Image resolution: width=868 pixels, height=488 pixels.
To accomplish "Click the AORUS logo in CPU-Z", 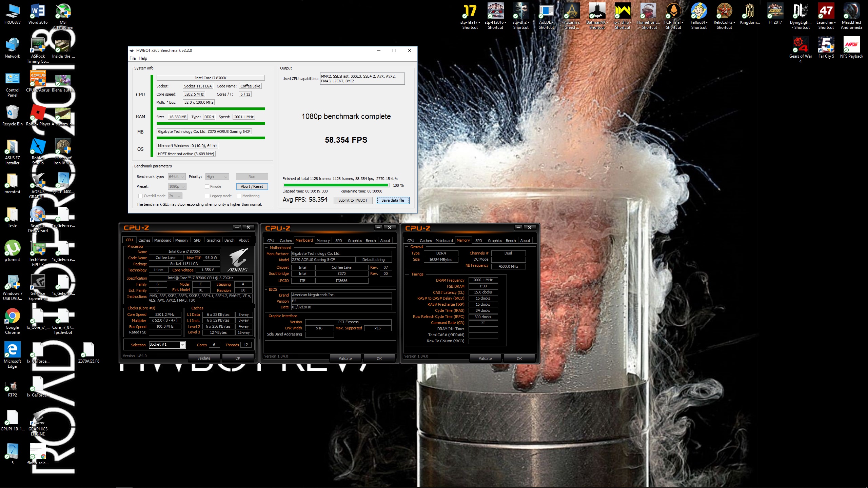I will [x=237, y=260].
